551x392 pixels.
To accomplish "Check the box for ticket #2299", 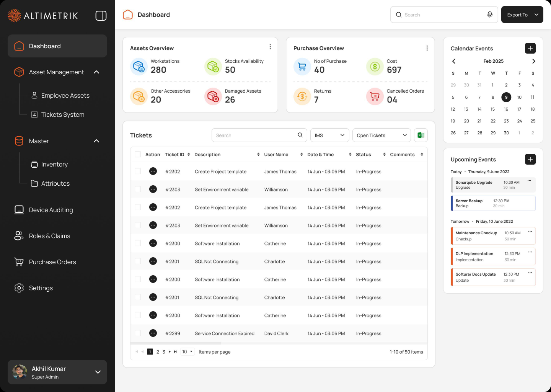I will [x=138, y=333].
